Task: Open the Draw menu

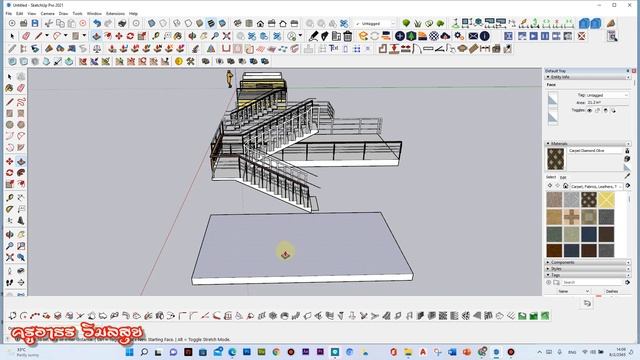Action: pos(63,13)
